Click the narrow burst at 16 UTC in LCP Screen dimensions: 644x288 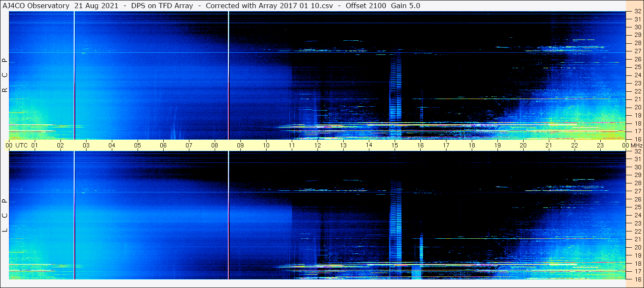coord(421,249)
